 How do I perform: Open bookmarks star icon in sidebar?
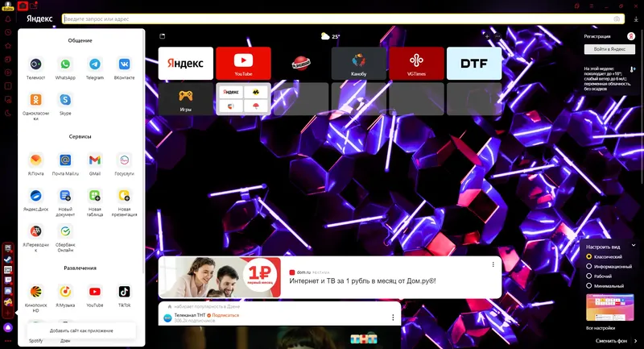(x=8, y=46)
